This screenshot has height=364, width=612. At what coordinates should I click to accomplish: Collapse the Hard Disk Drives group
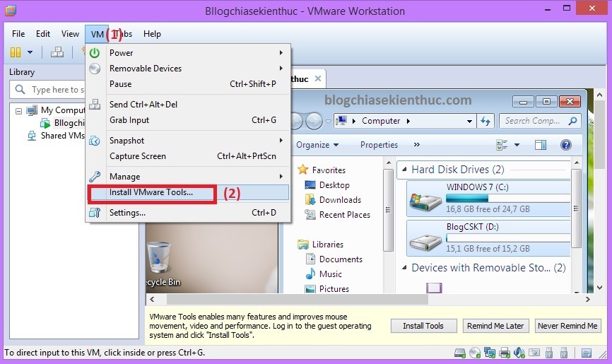pos(404,170)
